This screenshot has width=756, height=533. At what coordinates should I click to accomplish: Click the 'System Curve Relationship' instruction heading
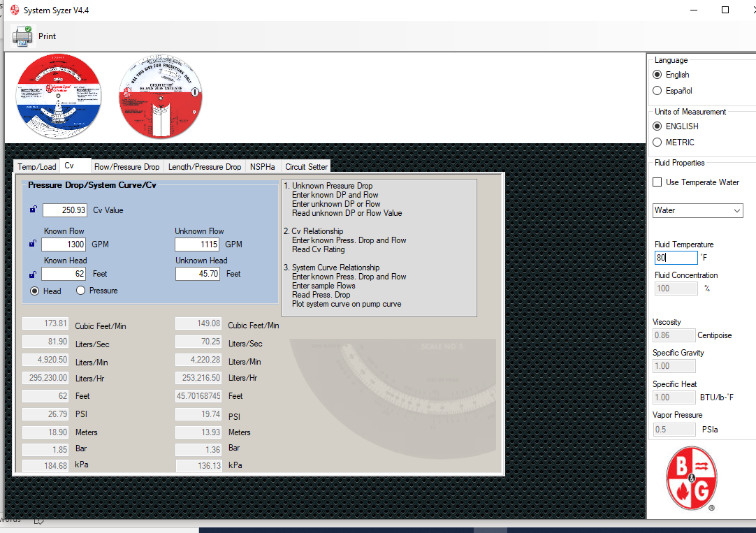(x=335, y=268)
